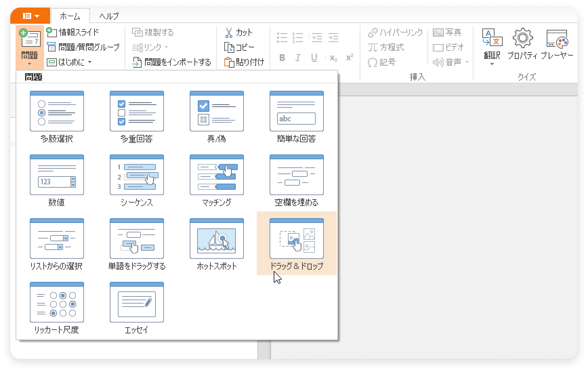Open the orange application menu button

coord(30,16)
